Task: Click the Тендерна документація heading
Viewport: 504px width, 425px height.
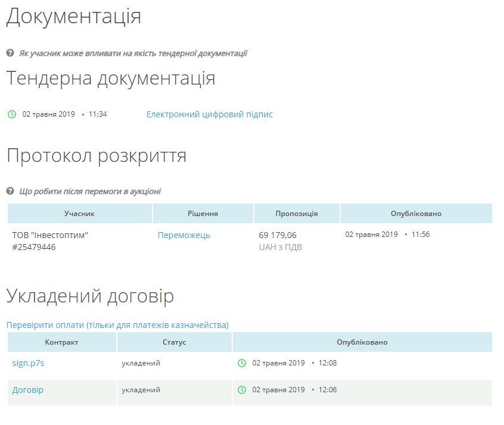Action: (x=111, y=79)
